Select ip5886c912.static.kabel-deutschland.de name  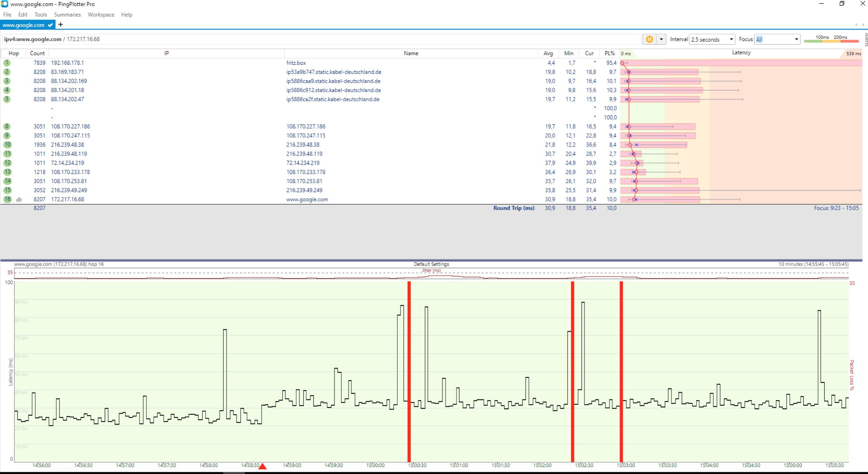point(334,90)
